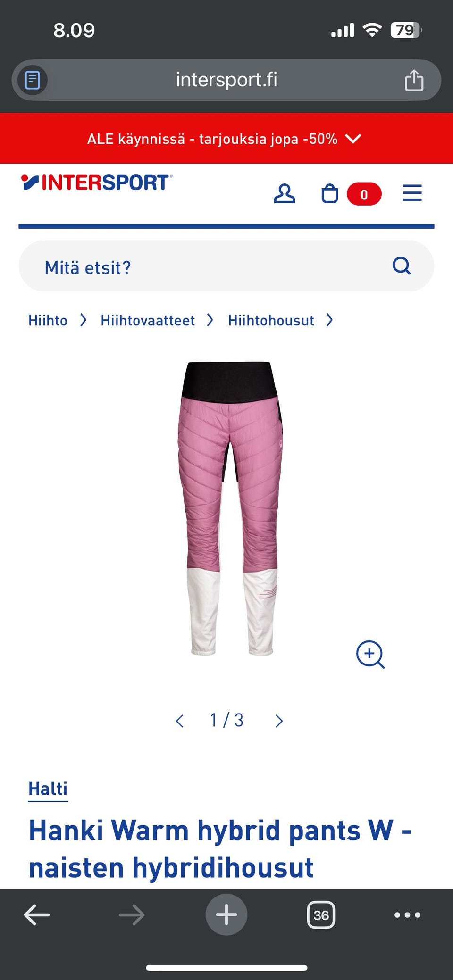Go back with browser back arrow

point(37,915)
